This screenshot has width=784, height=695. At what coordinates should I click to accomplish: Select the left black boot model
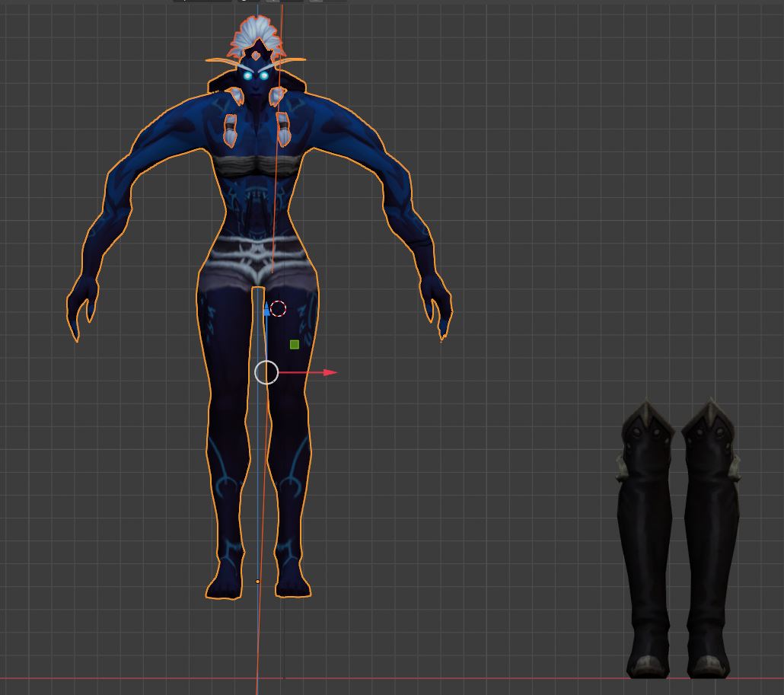[x=645, y=540]
